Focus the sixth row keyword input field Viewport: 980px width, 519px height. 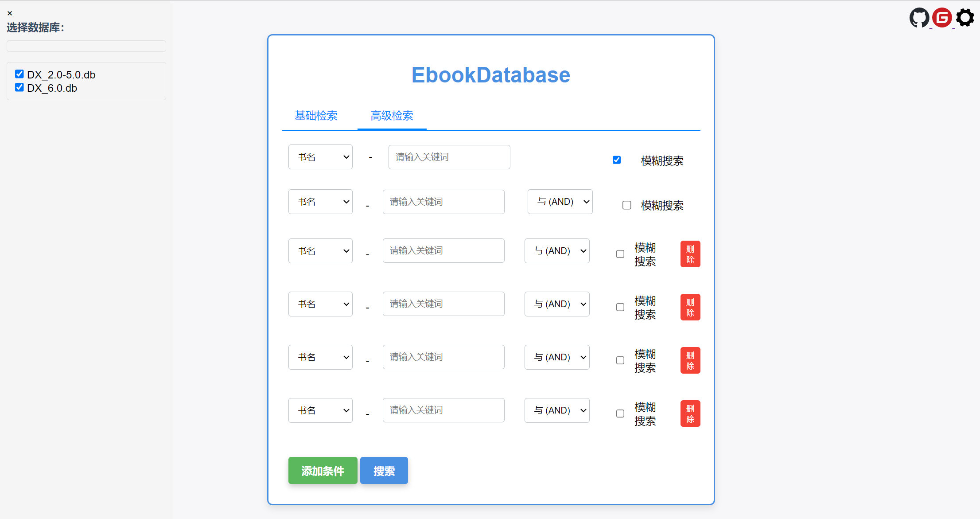click(443, 410)
